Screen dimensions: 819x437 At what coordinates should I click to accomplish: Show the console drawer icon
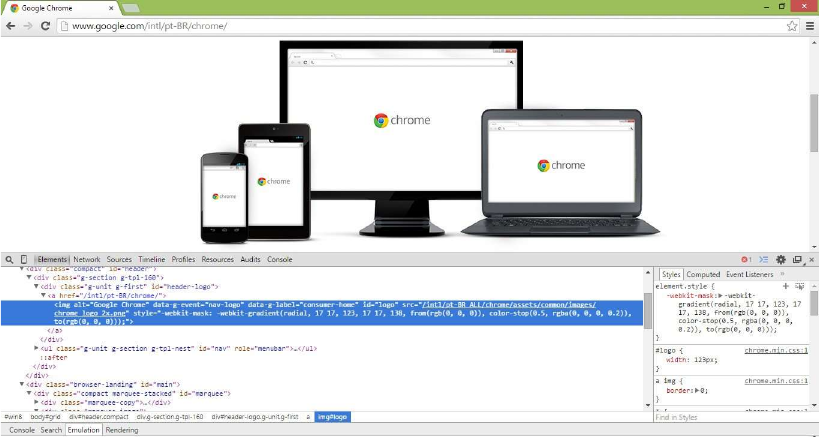[763, 259]
